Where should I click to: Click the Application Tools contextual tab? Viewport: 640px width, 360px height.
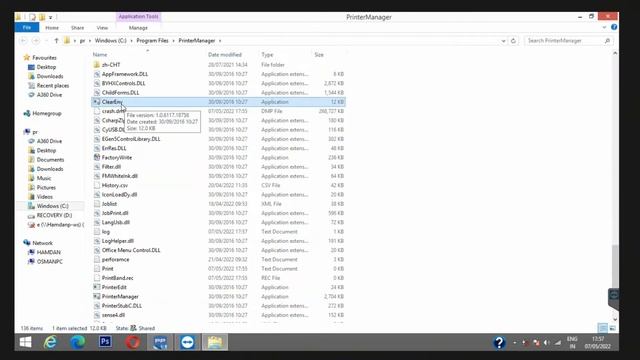pos(138,17)
